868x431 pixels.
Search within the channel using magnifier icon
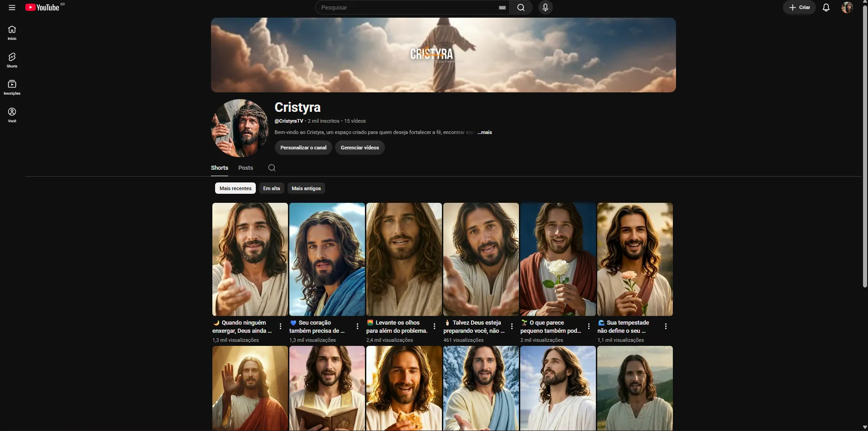tap(272, 168)
